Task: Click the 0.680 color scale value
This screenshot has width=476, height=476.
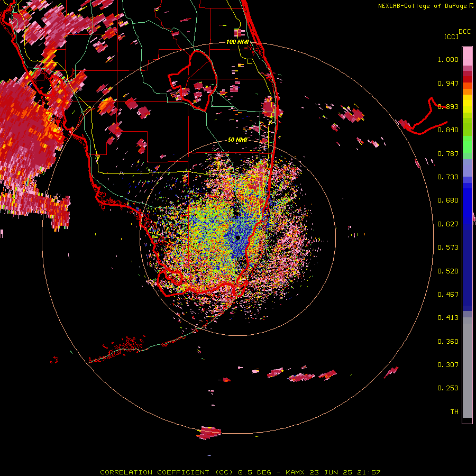Action: tap(448, 200)
